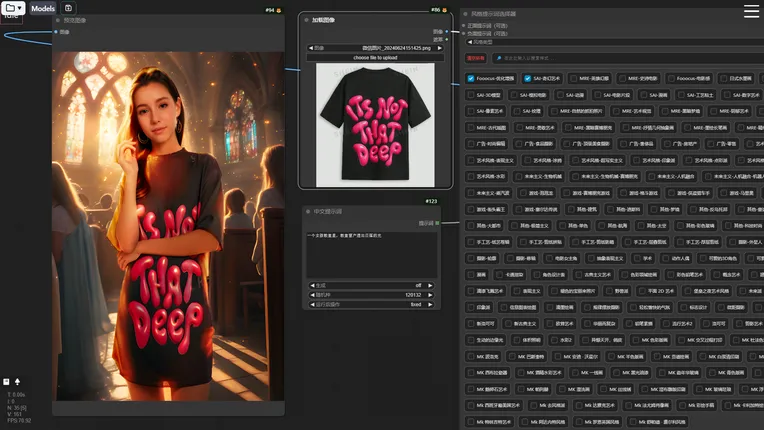Open the Models menu
The width and height of the screenshot is (764, 430).
[42, 8]
